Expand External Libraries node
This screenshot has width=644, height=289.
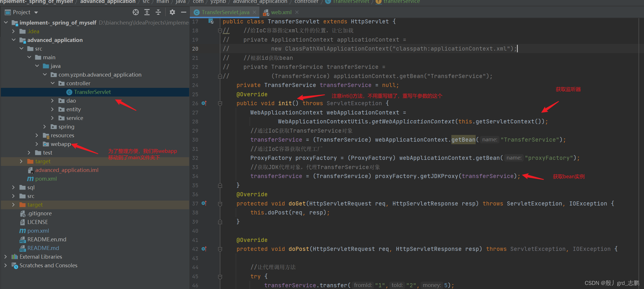[x=6, y=257]
